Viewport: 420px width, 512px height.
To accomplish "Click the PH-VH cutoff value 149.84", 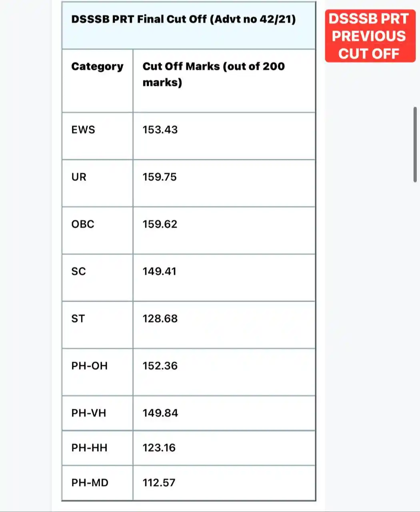I will click(160, 413).
